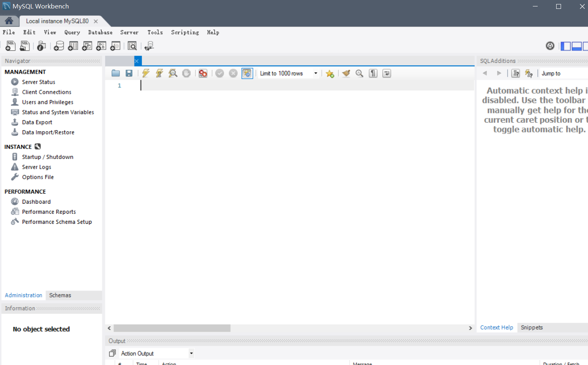Search table data toolbar icon
Image resolution: width=588 pixels, height=365 pixels.
click(132, 46)
